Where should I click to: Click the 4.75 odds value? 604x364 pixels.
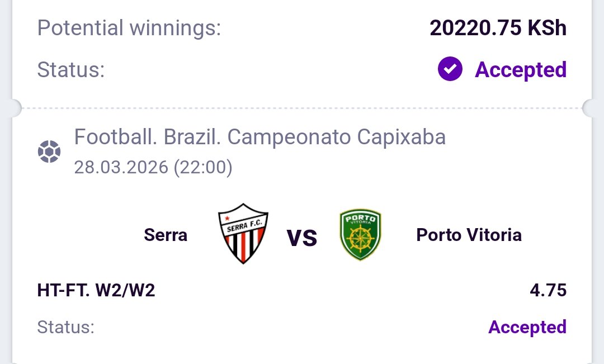548,291
